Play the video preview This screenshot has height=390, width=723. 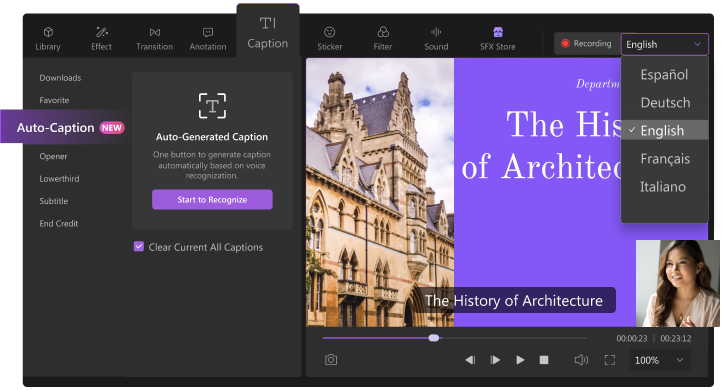[x=520, y=360]
